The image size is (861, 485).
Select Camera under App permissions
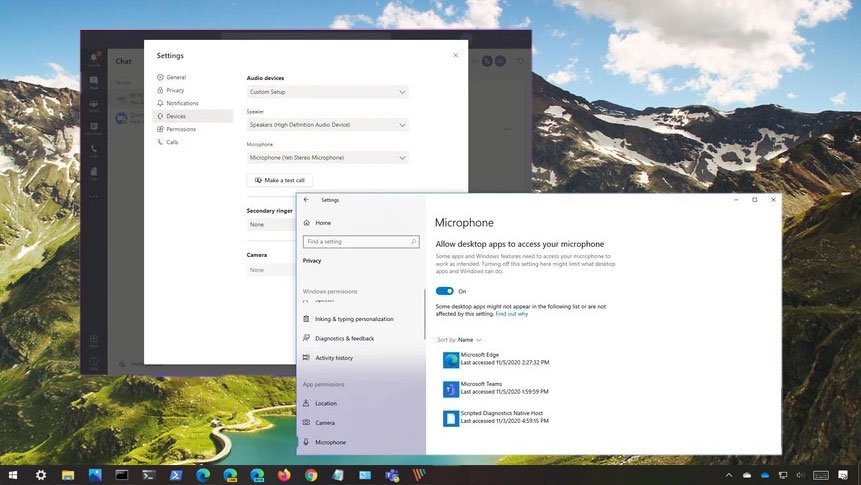coord(325,423)
